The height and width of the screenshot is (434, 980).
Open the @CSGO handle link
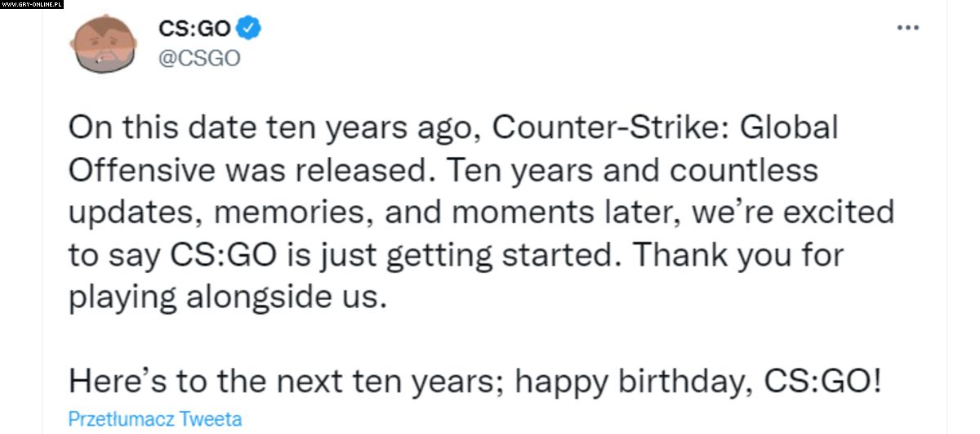[199, 59]
